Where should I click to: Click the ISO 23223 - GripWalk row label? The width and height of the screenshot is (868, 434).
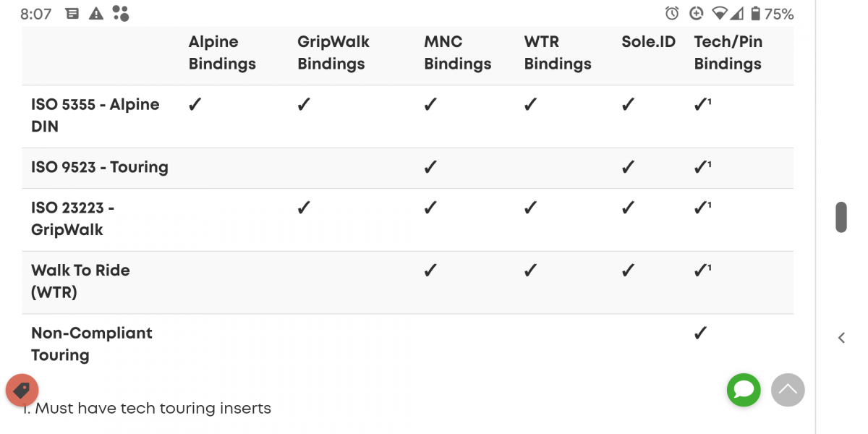coord(72,219)
